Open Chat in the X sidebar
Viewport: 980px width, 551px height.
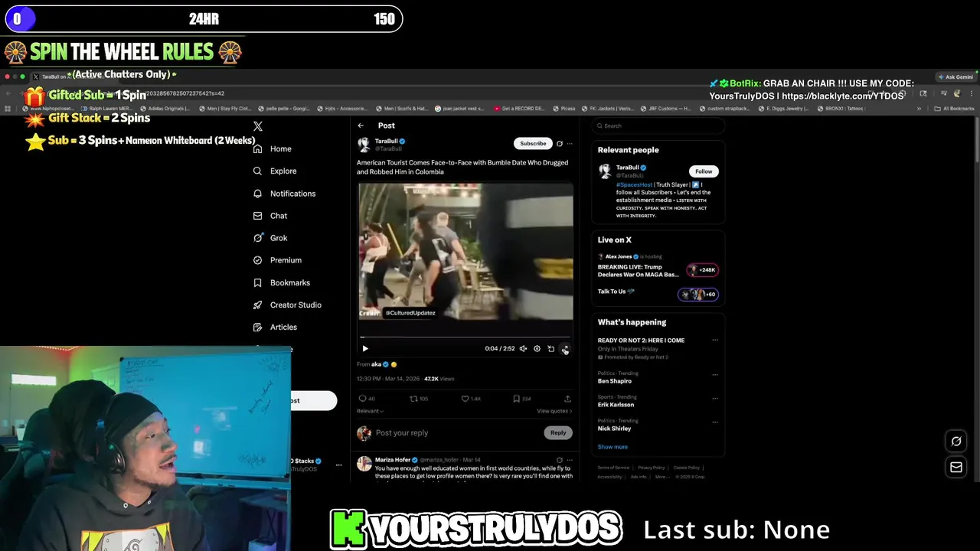[x=270, y=216]
